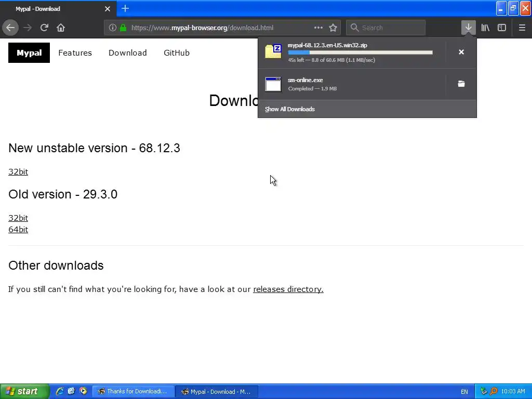Launch the media player quick launch icon
The image size is (532, 399).
pyautogui.click(x=83, y=391)
